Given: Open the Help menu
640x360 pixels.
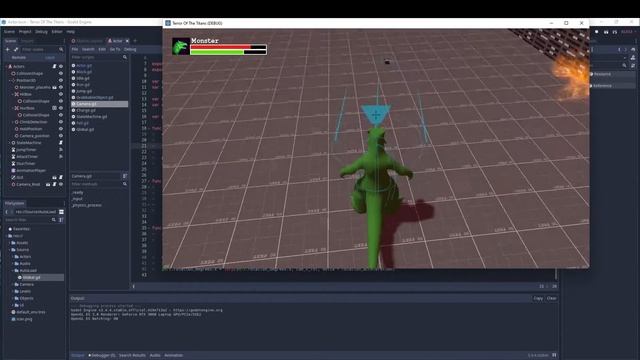Looking at the screenshot, I should [x=71, y=31].
